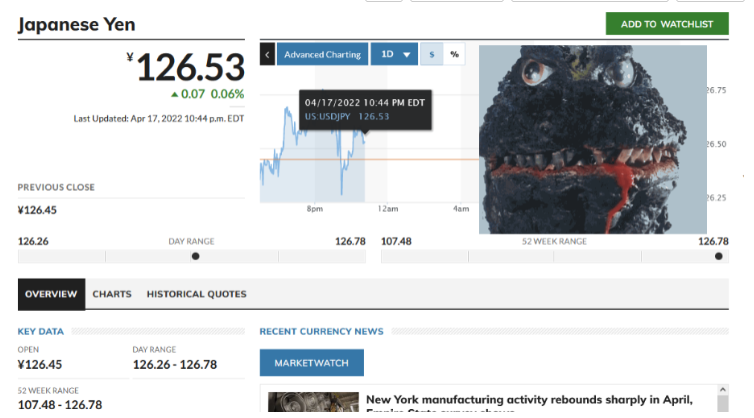Click the Recent Currency News heading
This screenshot has height=418, width=754.
point(321,331)
